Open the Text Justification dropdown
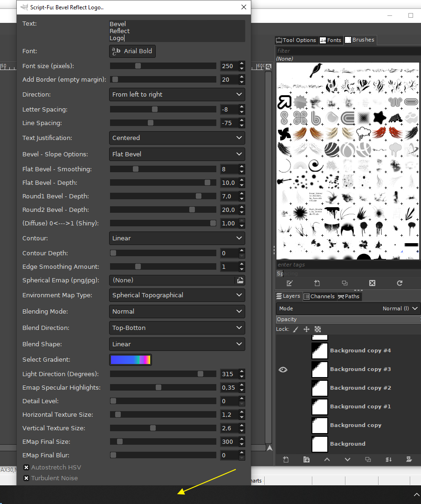 coord(177,138)
